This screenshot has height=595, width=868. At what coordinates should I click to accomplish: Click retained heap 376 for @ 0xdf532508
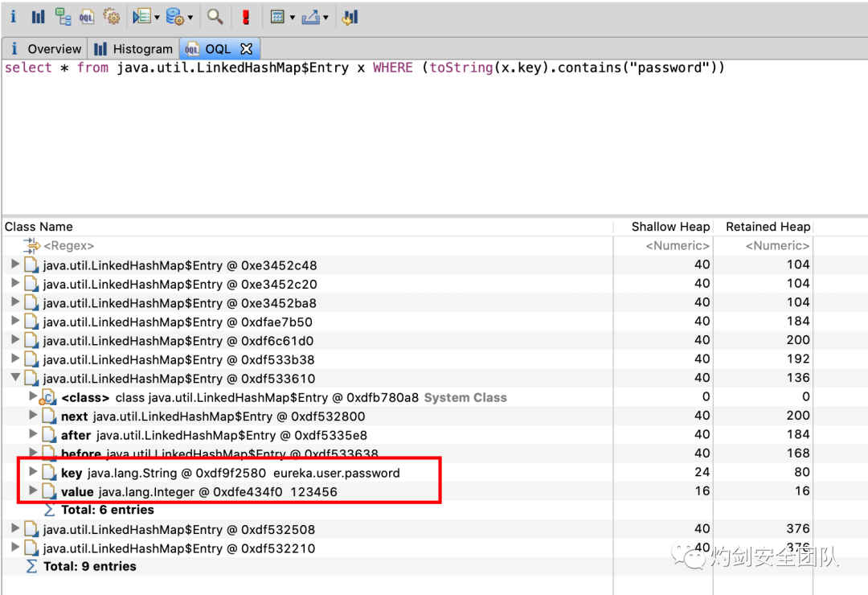pos(798,529)
